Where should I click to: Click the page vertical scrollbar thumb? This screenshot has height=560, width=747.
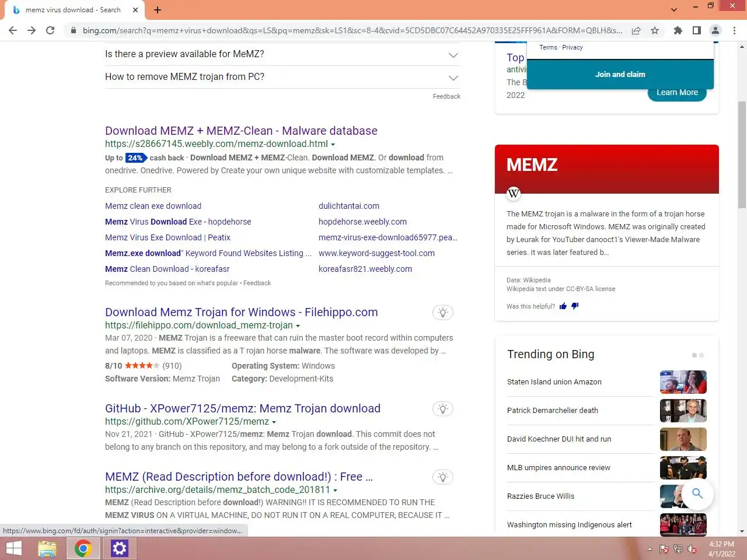coord(742,155)
